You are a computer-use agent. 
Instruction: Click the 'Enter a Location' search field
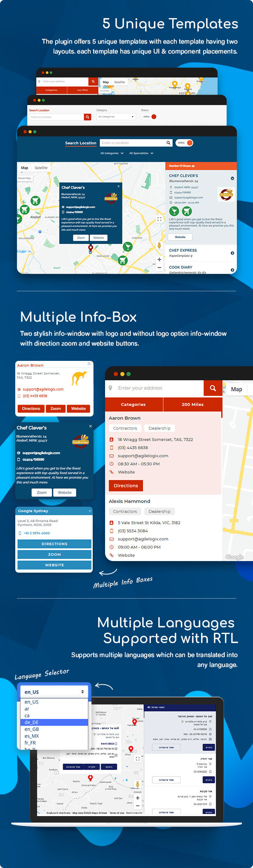(133, 143)
